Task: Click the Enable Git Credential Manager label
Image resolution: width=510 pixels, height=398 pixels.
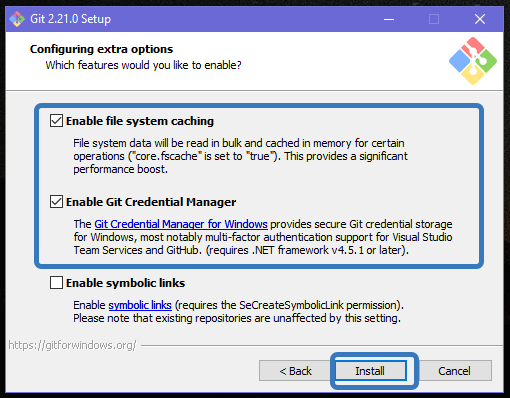Action: pos(151,202)
